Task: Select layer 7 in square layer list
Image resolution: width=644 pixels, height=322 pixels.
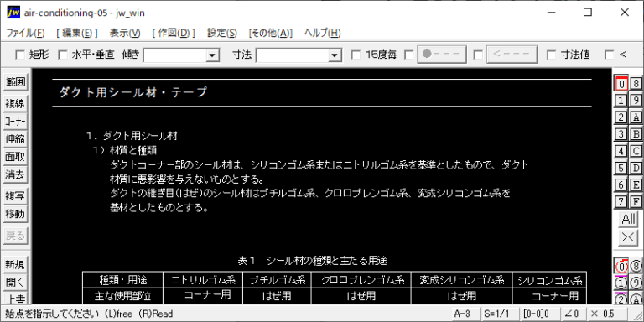Action: [x=621, y=201]
